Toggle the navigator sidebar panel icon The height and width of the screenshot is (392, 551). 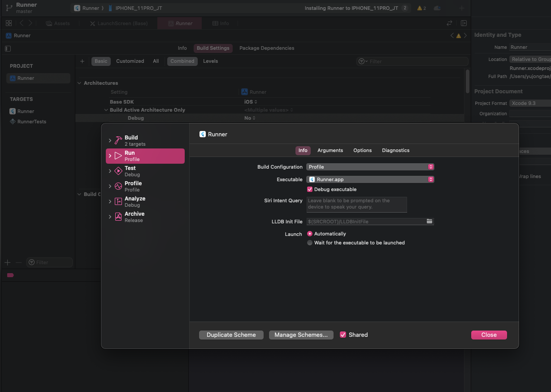(x=8, y=48)
